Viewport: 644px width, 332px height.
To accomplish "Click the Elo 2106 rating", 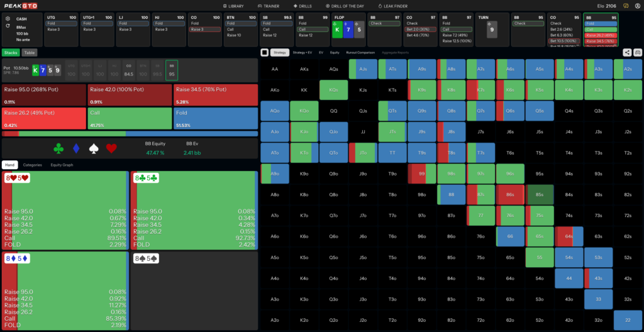I will point(607,6).
